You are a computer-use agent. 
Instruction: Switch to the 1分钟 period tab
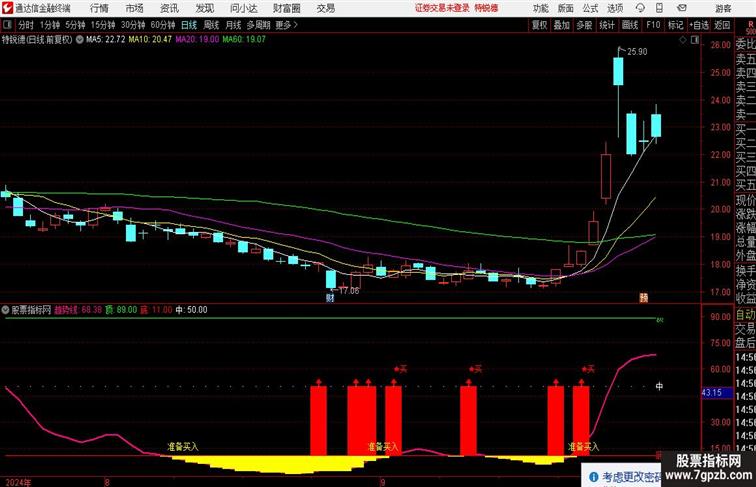click(50, 25)
